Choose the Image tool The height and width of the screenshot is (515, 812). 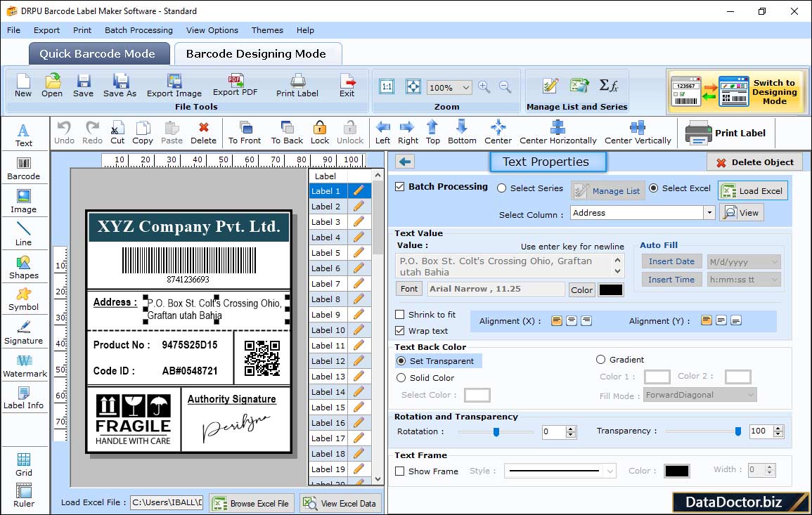point(23,202)
